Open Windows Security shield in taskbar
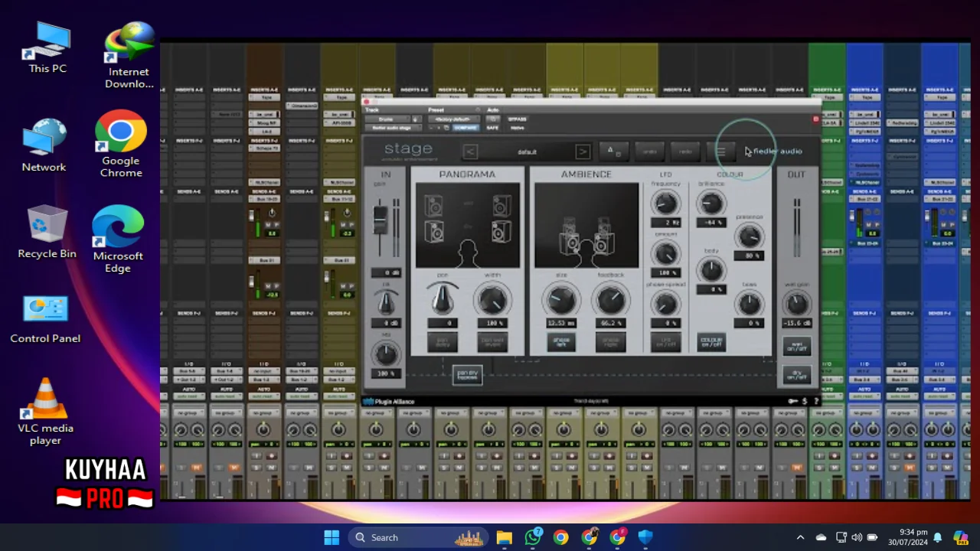The width and height of the screenshot is (980, 551). (645, 537)
